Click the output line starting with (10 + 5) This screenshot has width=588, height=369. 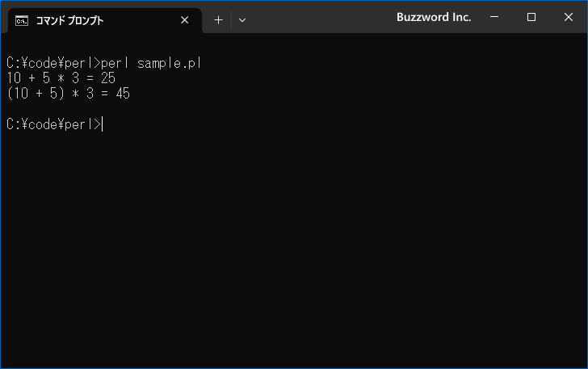[68, 94]
